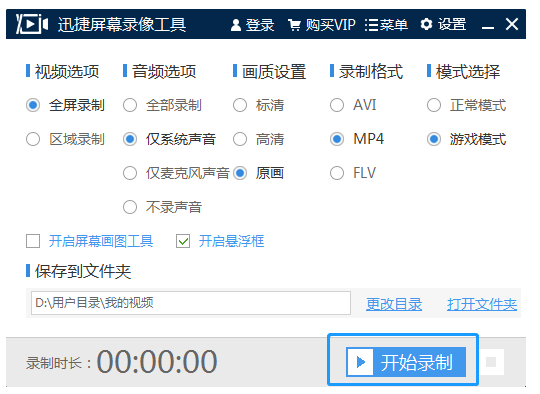Click the save folder path field
The image size is (540, 394).
(191, 303)
